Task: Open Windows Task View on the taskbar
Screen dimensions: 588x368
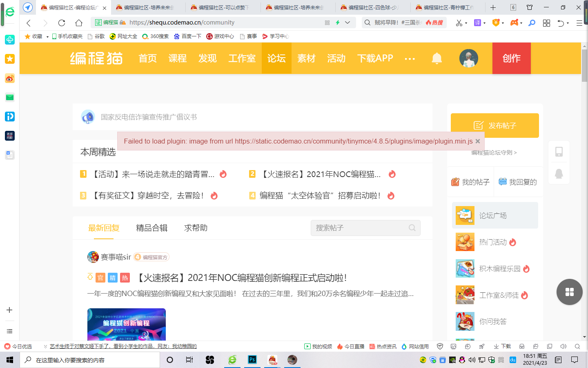Action: pyautogui.click(x=189, y=360)
